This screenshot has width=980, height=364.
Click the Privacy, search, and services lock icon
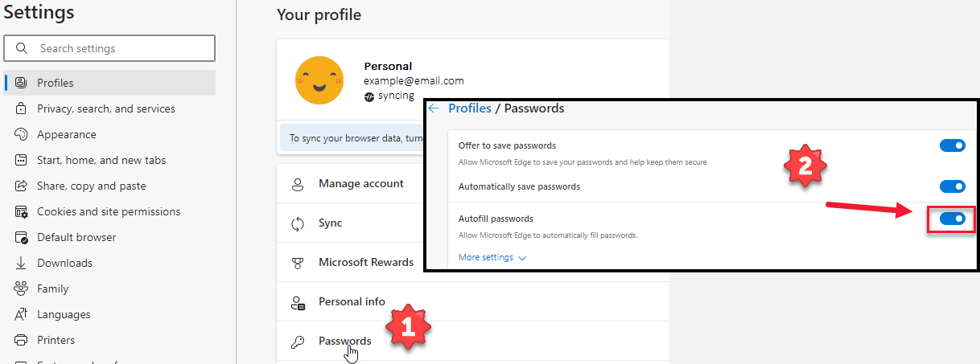pos(21,108)
